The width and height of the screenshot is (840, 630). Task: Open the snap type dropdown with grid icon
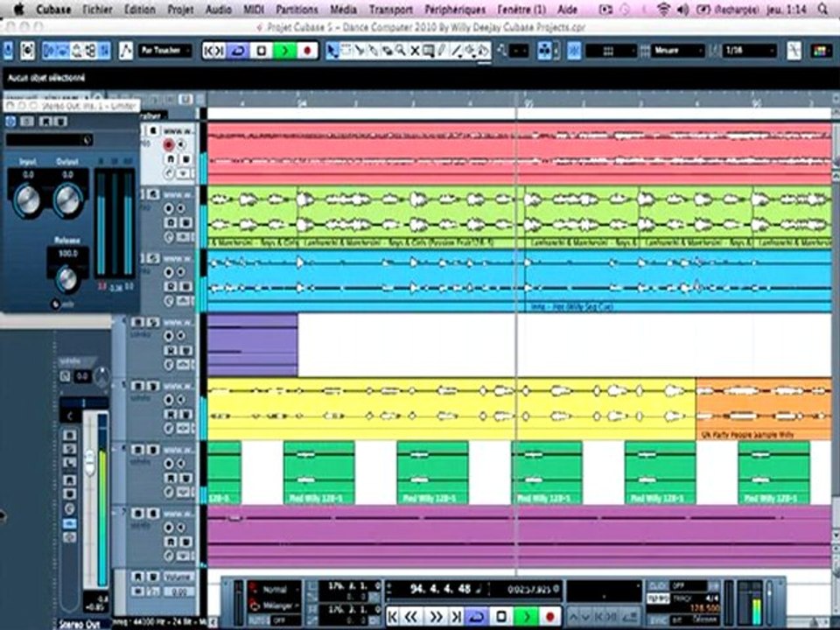(x=611, y=51)
